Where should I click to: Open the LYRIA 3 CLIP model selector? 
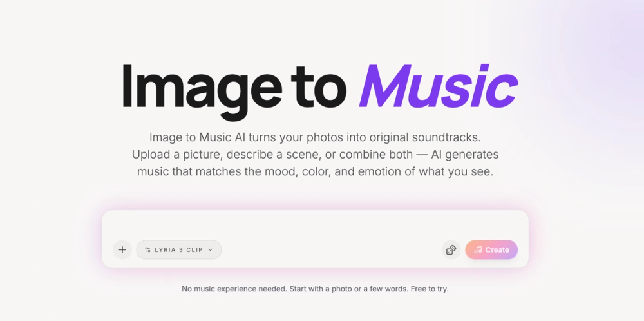(x=179, y=250)
